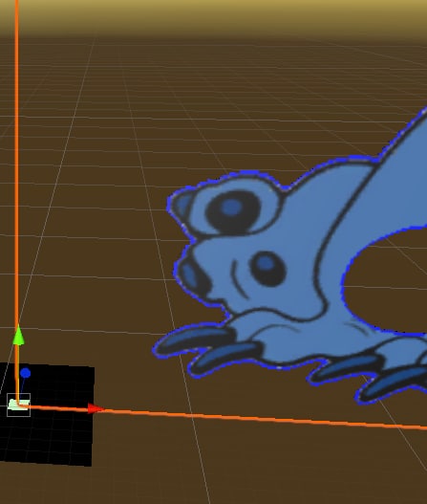Image resolution: width=427 pixels, height=504 pixels.
Task: Click the black square object near gizmo
Action: click(47, 415)
